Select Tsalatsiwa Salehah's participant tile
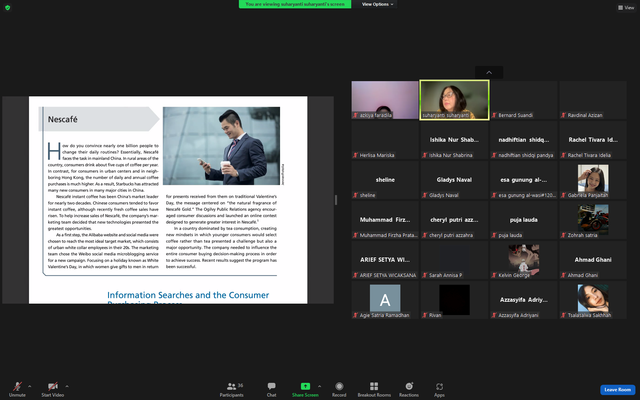The image size is (640, 400). pos(593,300)
